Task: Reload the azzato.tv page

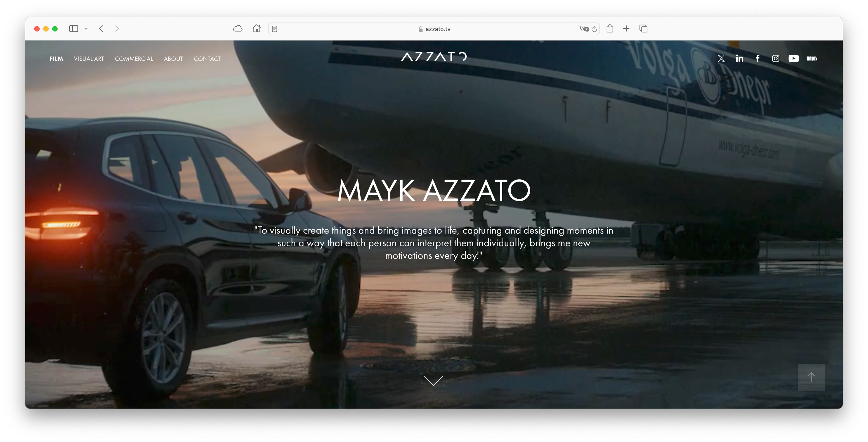Action: [x=594, y=29]
